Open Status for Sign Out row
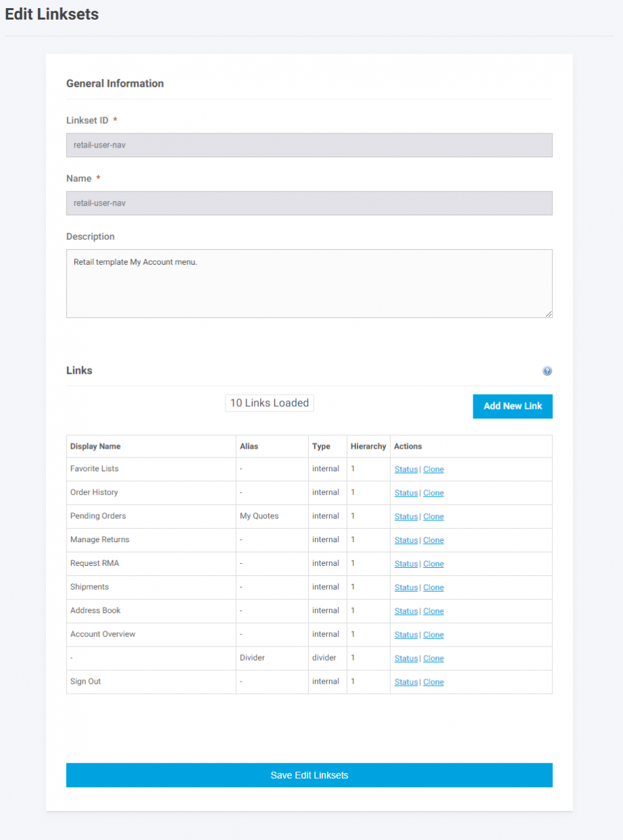 coord(406,682)
